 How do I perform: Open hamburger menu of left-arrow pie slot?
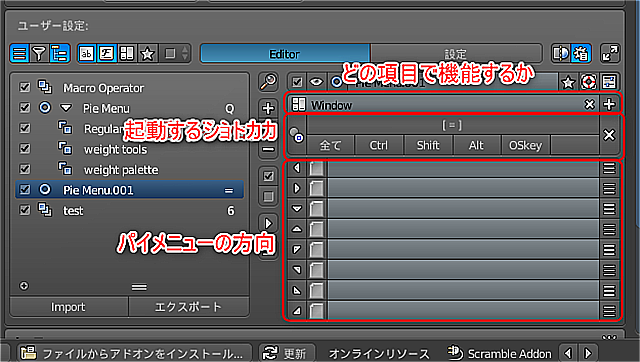pos(609,168)
